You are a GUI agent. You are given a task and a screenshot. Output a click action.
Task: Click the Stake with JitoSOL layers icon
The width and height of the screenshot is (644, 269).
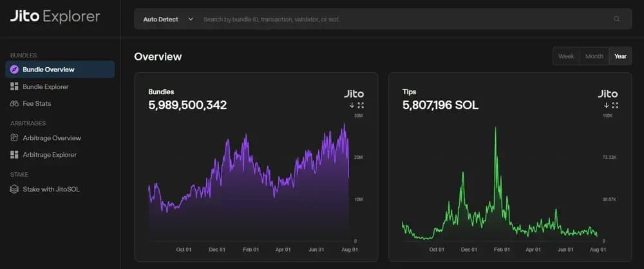(14, 189)
